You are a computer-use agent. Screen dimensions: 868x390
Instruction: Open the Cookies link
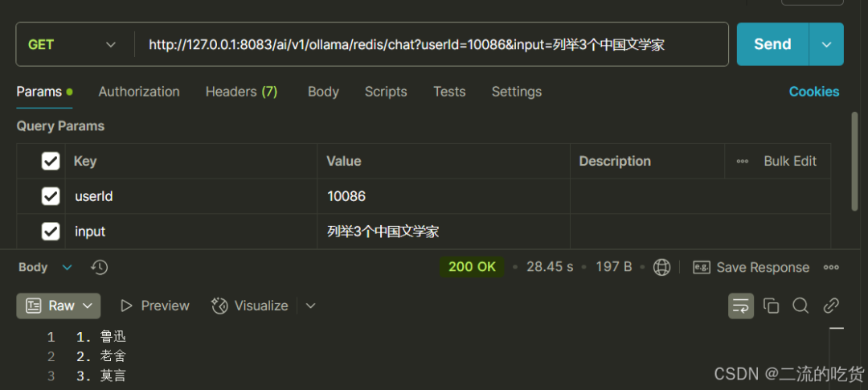point(813,92)
